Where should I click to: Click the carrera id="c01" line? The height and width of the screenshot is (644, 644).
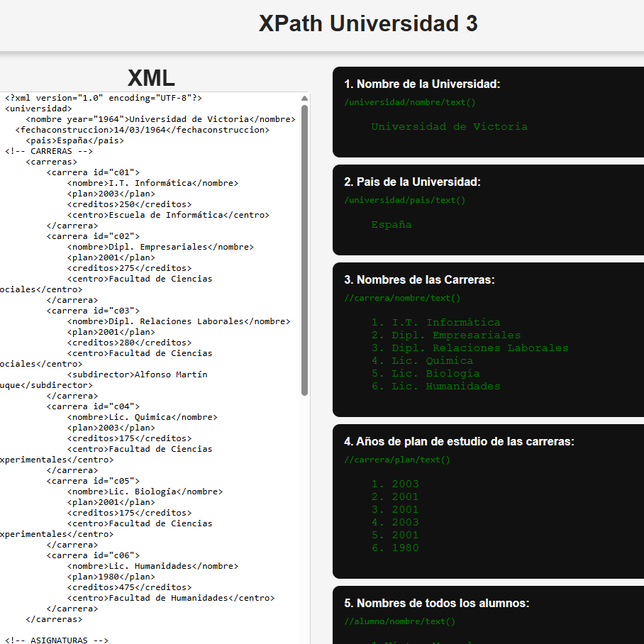(x=93, y=172)
